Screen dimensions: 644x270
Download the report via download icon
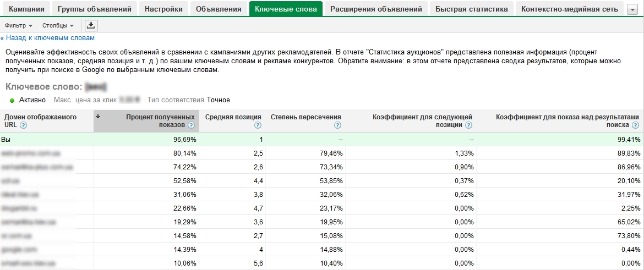[91, 25]
